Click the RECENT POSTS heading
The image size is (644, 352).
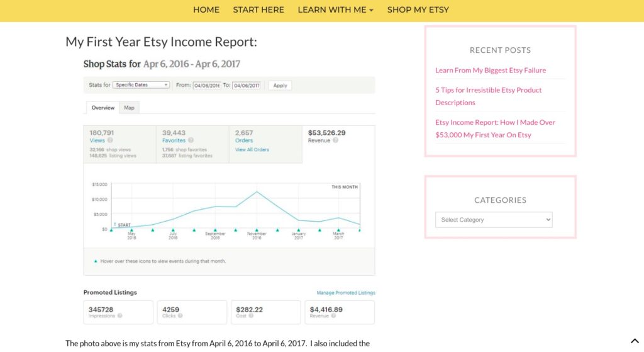(500, 50)
